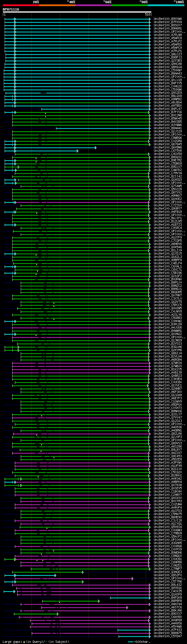
Task: Select the UniRef100_A5APD0 label
Action: click(168, 45)
